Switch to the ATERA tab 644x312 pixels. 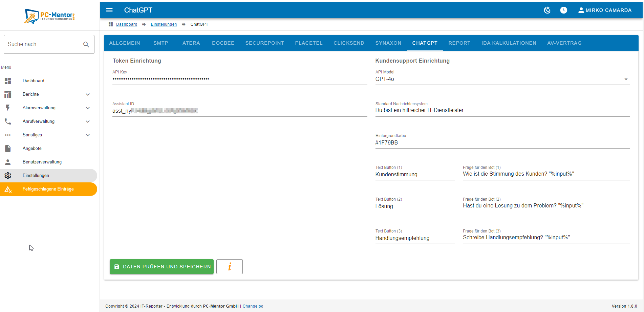191,43
